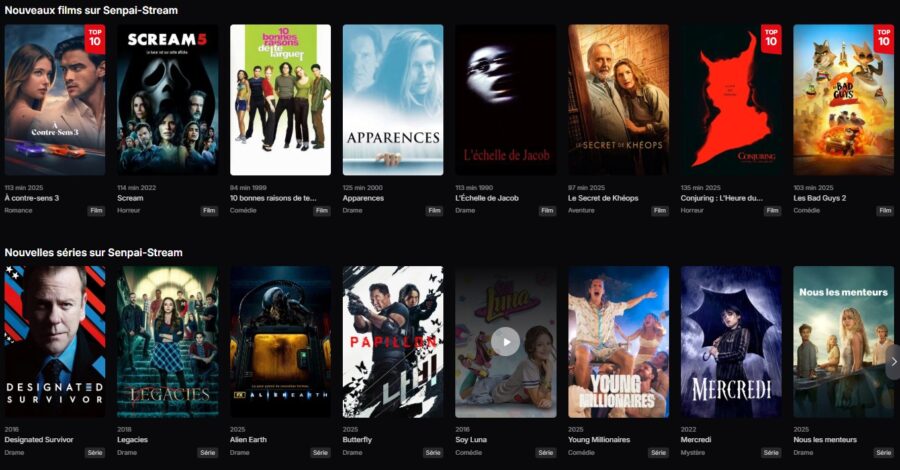
Task: Click Nouveaux films sur Senpai-Stream heading
Action: (91, 10)
